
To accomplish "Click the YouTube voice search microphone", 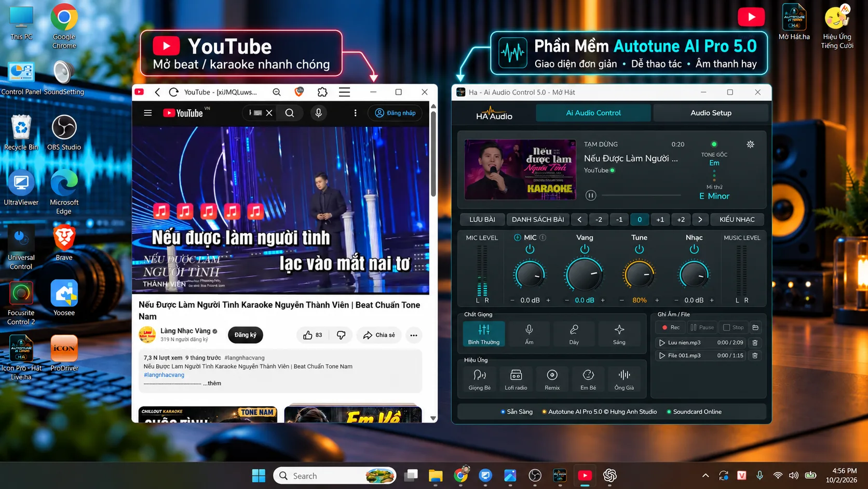I will click(x=319, y=113).
